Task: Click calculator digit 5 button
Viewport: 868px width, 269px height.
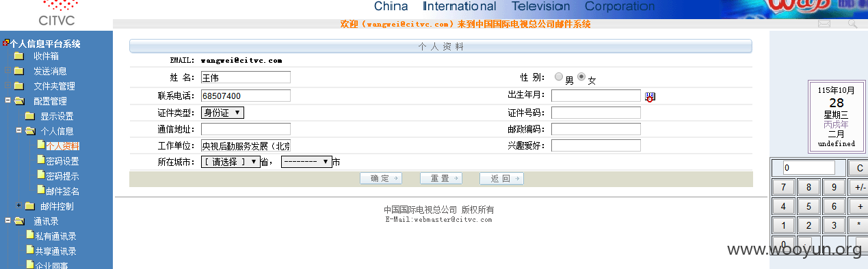Action: tap(808, 206)
